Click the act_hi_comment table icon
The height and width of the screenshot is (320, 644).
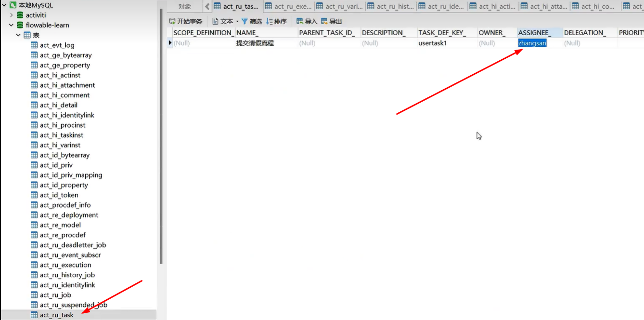point(34,95)
